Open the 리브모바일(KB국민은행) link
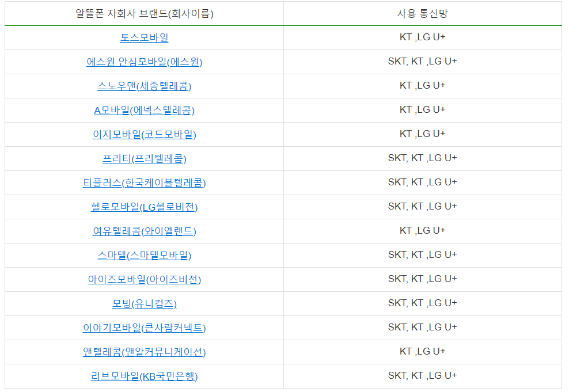This screenshot has height=392, width=569. (144, 376)
